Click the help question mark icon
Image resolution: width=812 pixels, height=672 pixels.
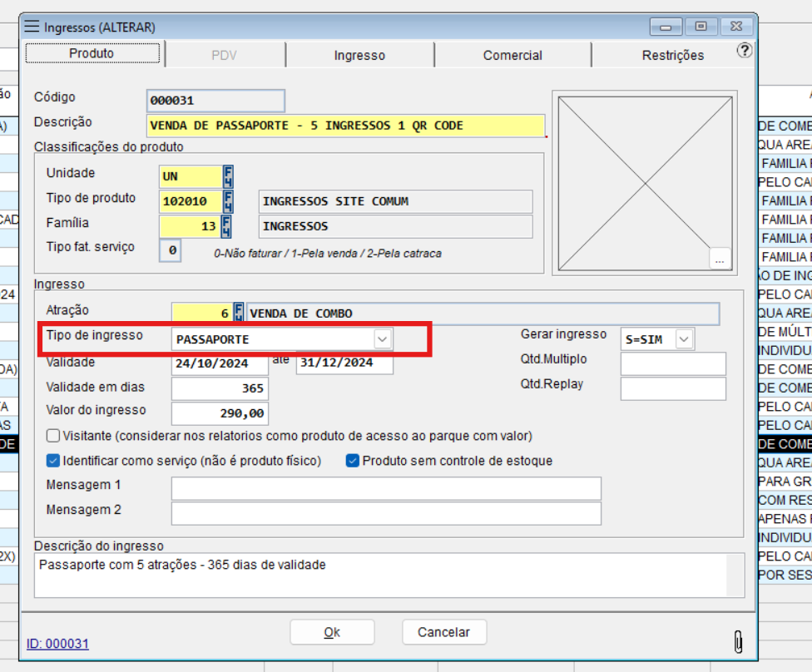pyautogui.click(x=745, y=51)
